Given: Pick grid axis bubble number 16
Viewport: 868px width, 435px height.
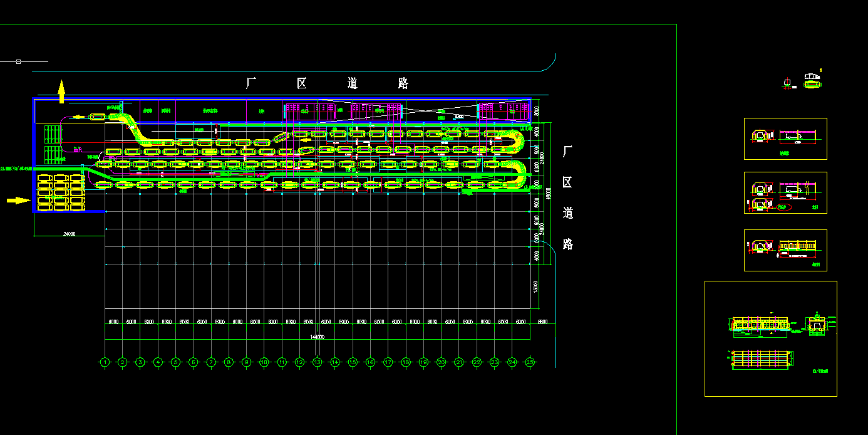Looking at the screenshot, I should click(x=371, y=362).
